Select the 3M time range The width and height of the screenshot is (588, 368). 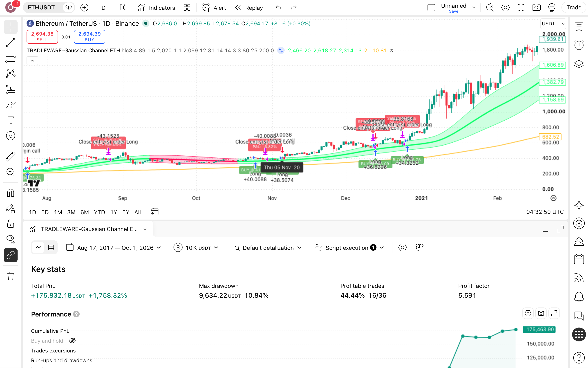click(x=71, y=212)
